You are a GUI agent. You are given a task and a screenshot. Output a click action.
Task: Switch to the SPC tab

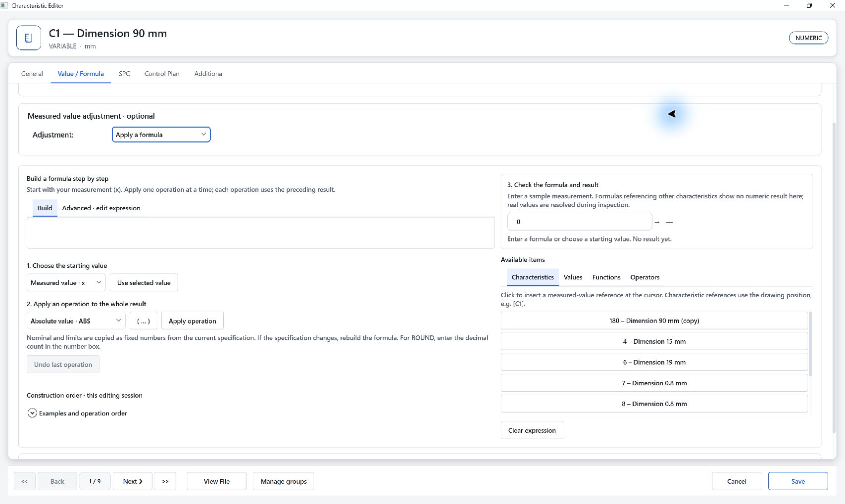(124, 74)
